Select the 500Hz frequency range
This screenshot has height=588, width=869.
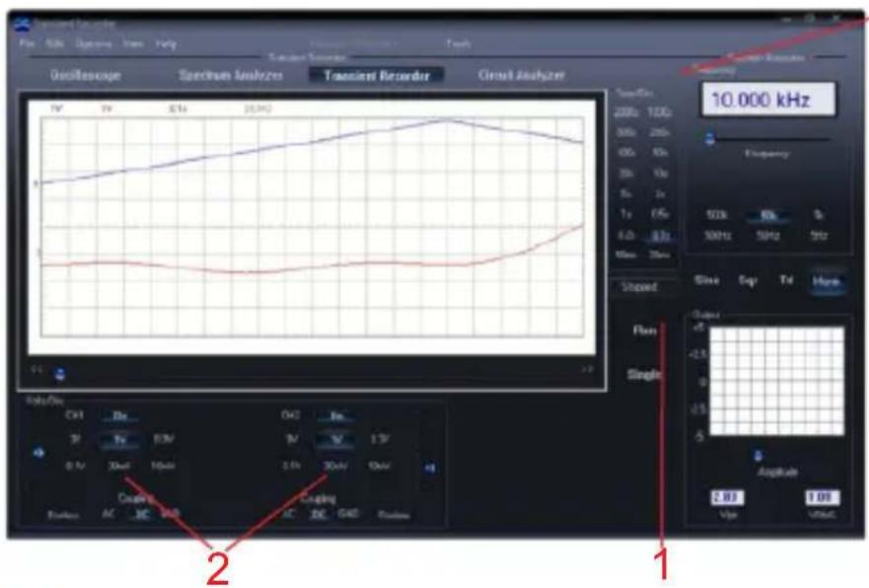click(717, 236)
